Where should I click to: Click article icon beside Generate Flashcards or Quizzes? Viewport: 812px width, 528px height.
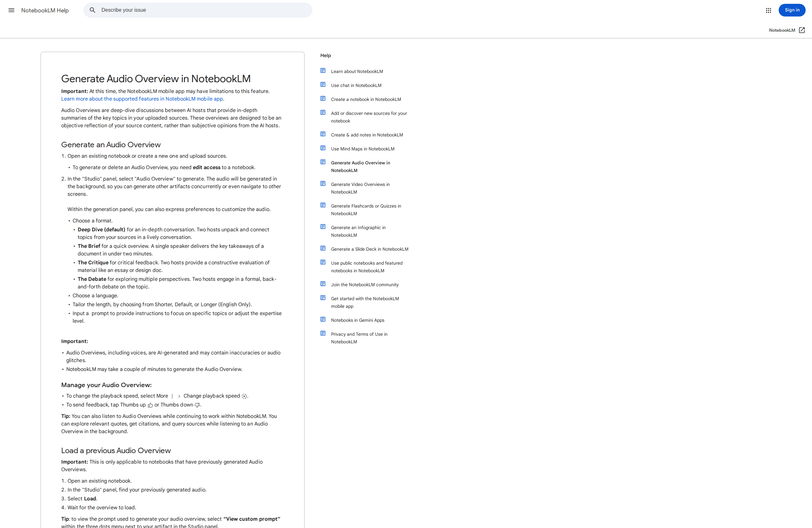coord(323,205)
